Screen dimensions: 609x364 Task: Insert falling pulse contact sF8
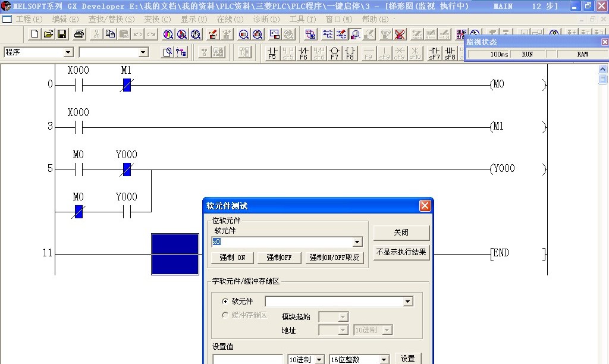click(x=450, y=53)
